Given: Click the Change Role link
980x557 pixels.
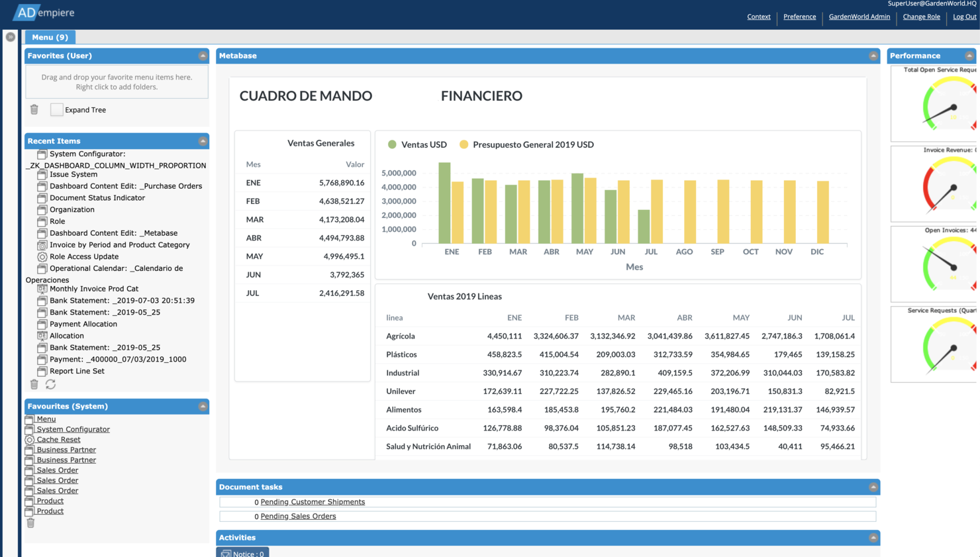Looking at the screenshot, I should [921, 17].
